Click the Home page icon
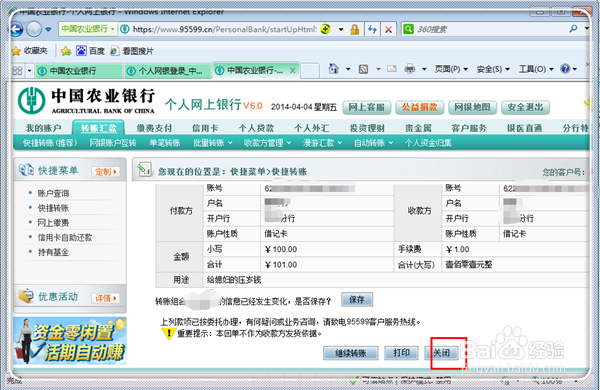The width and height of the screenshot is (600, 390). [334, 69]
